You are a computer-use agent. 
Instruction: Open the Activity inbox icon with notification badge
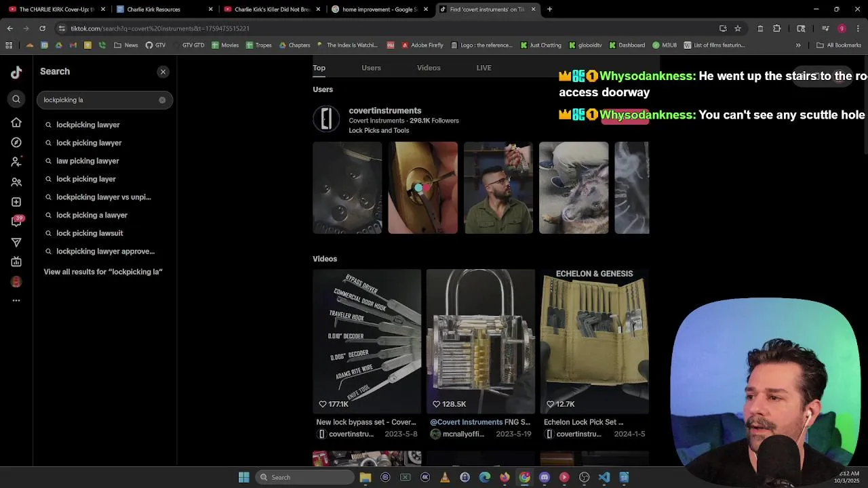[16, 222]
